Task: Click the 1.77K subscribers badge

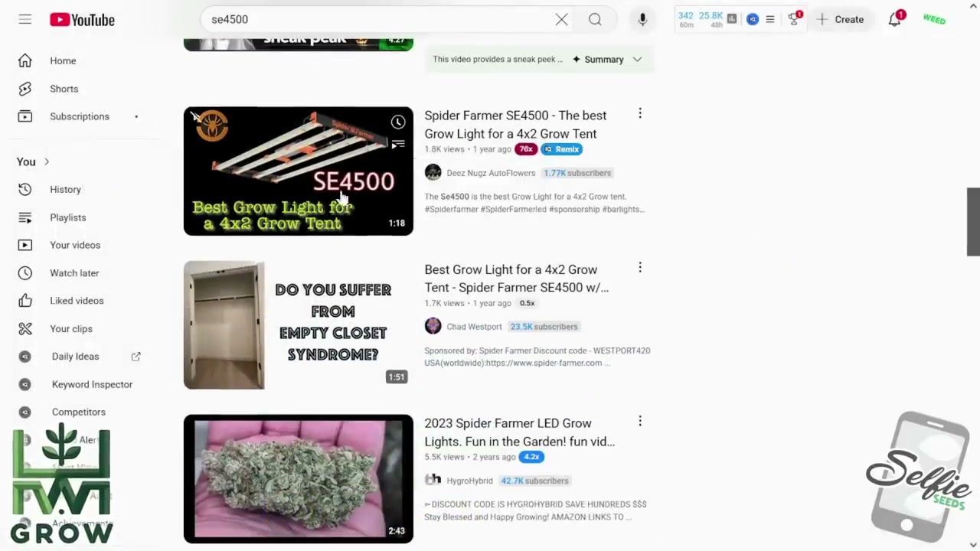Action: [577, 173]
